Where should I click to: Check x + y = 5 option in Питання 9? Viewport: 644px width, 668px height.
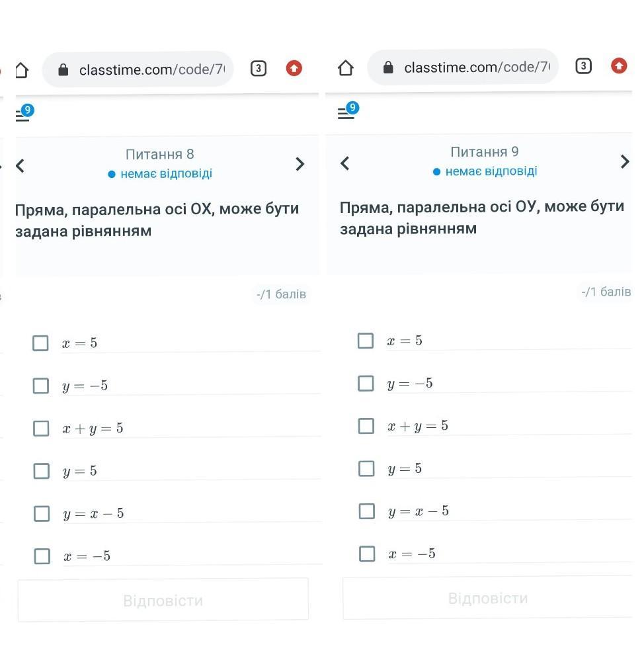(x=366, y=425)
